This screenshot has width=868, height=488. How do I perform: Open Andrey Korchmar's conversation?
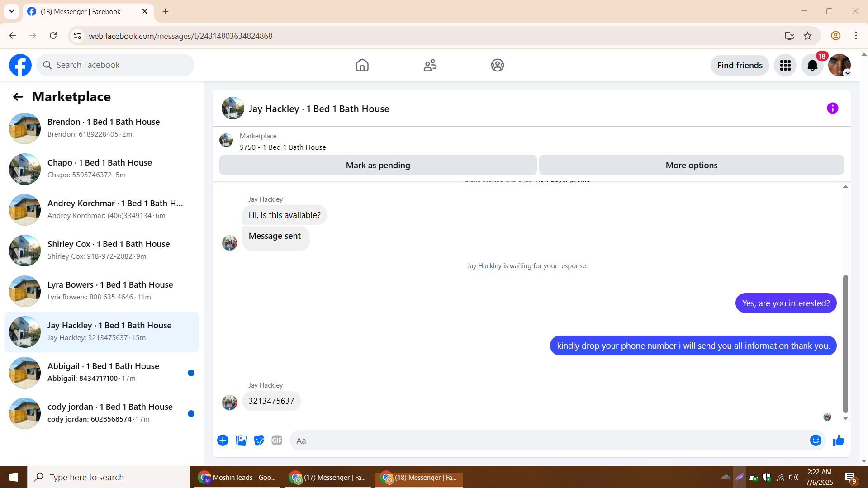point(102,210)
